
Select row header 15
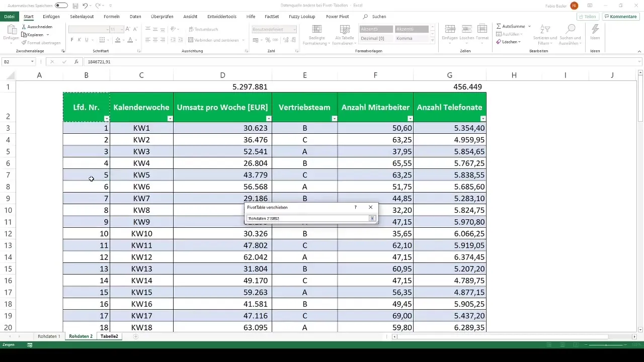click(x=8, y=268)
